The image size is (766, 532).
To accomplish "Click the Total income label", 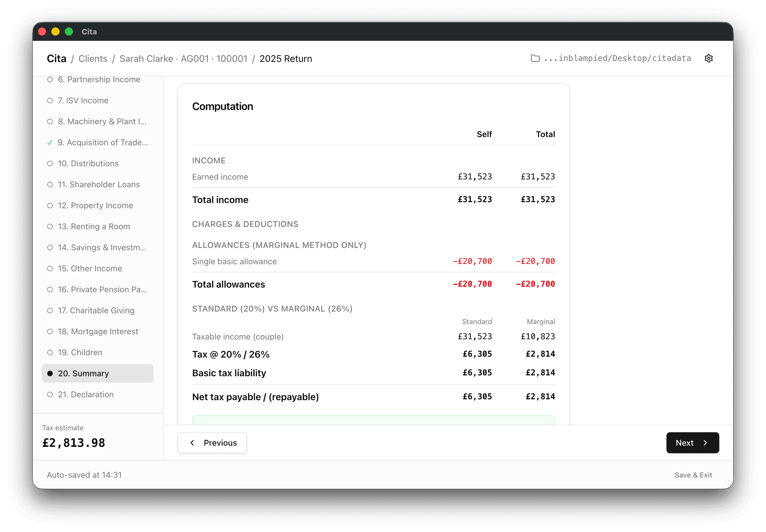I will coord(220,200).
